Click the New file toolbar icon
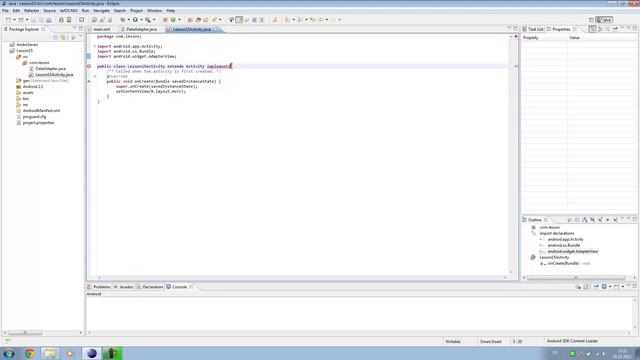Viewport: 640px width, 360px height. tap(8, 20)
